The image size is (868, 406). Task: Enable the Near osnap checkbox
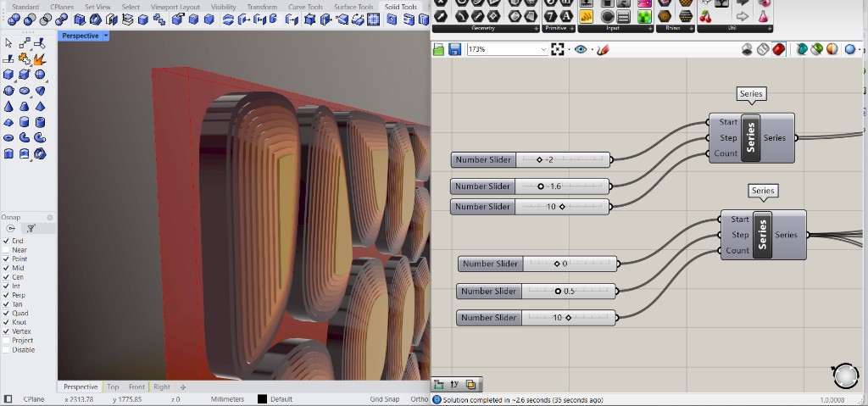point(6,250)
